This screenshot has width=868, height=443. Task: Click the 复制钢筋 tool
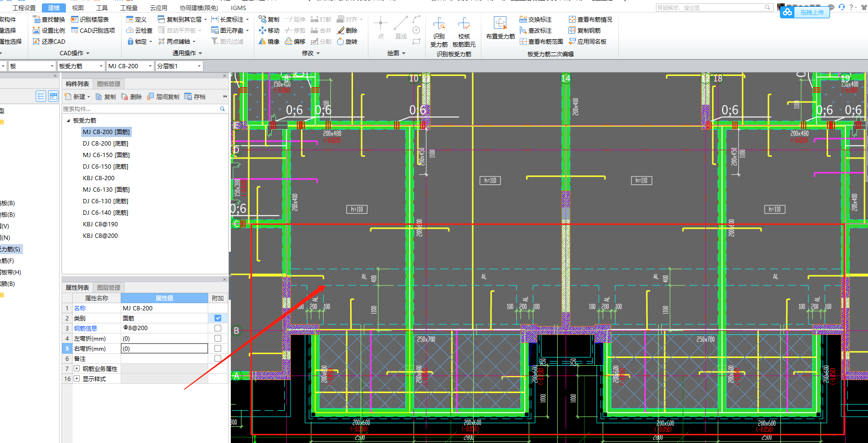(585, 30)
